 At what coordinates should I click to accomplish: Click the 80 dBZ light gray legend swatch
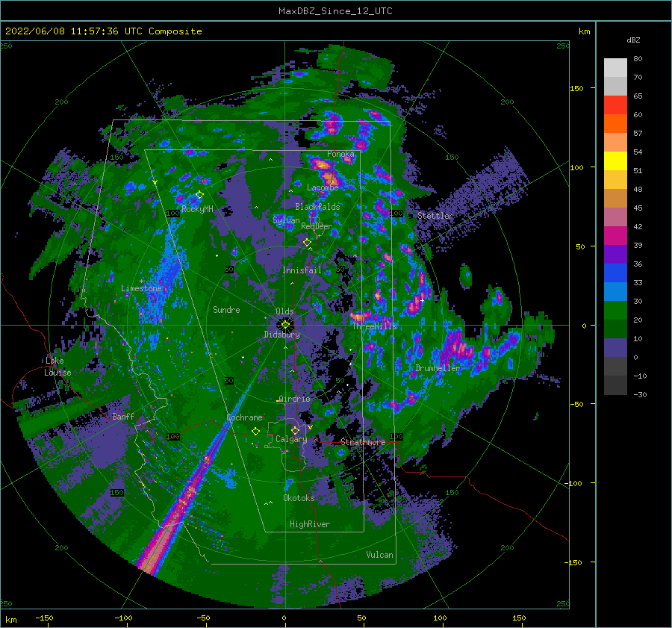[x=615, y=67]
